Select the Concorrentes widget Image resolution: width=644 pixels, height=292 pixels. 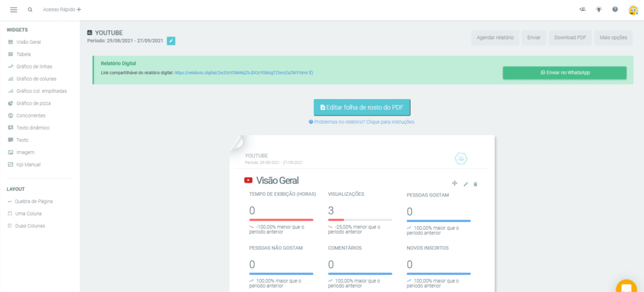pyautogui.click(x=26, y=116)
